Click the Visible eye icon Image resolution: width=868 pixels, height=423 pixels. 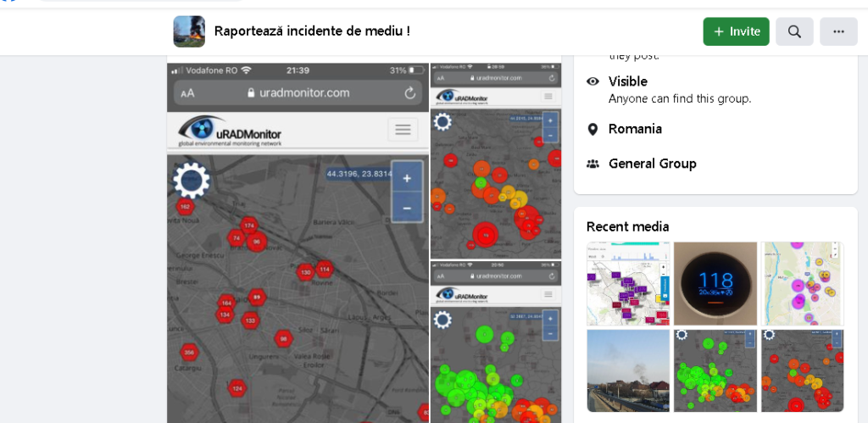(x=593, y=81)
